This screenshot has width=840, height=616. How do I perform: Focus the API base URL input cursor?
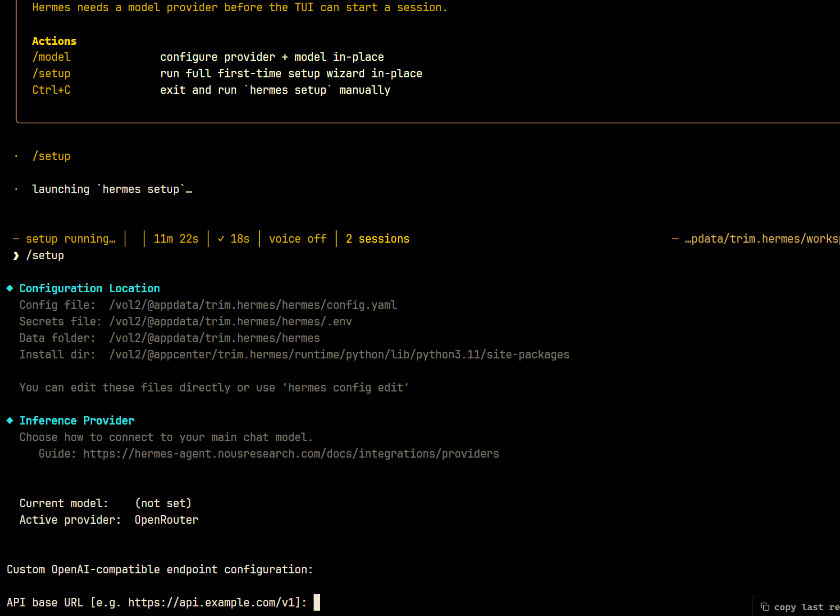click(x=317, y=603)
